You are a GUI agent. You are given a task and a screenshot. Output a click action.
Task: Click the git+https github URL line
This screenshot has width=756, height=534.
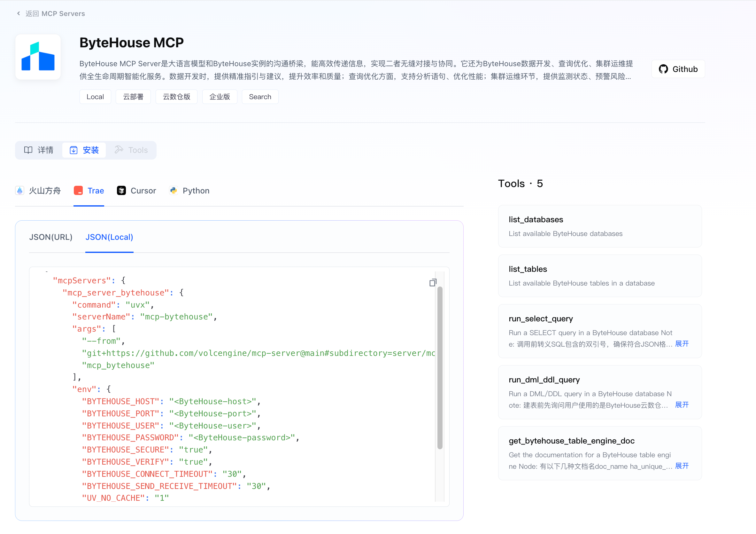point(258,353)
